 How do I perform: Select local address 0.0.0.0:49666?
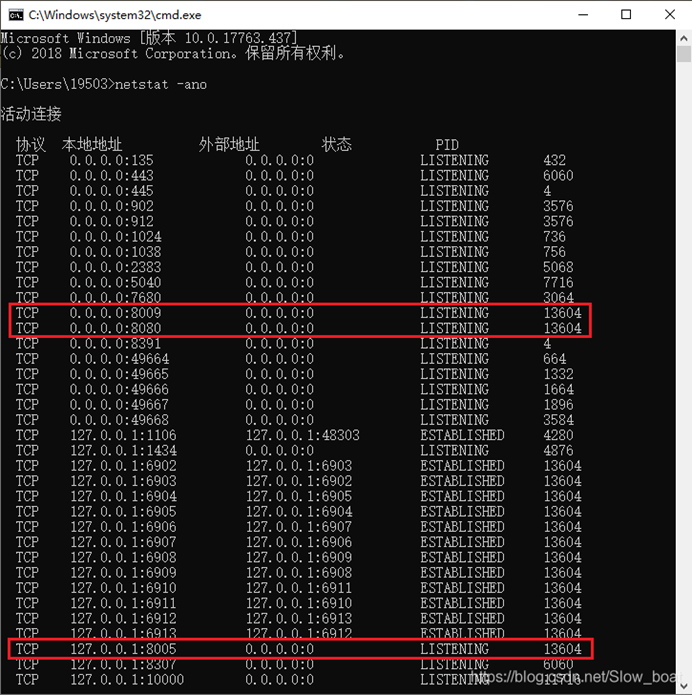pos(119,389)
